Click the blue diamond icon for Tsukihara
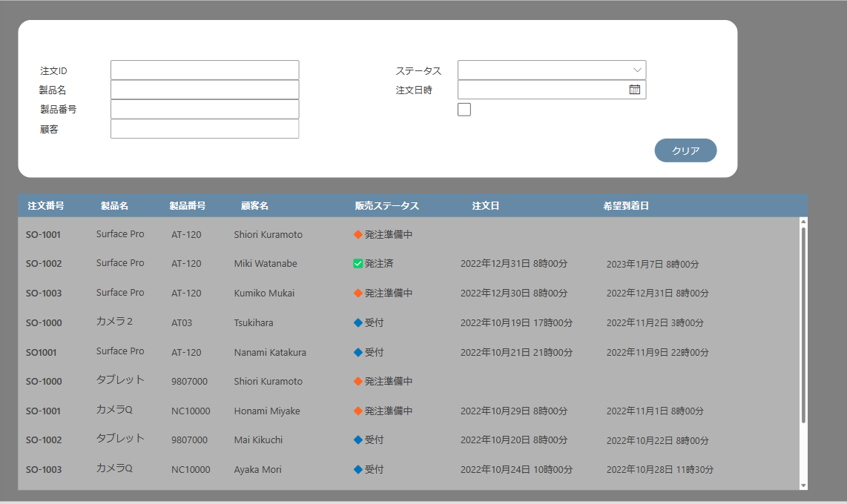 pos(357,322)
